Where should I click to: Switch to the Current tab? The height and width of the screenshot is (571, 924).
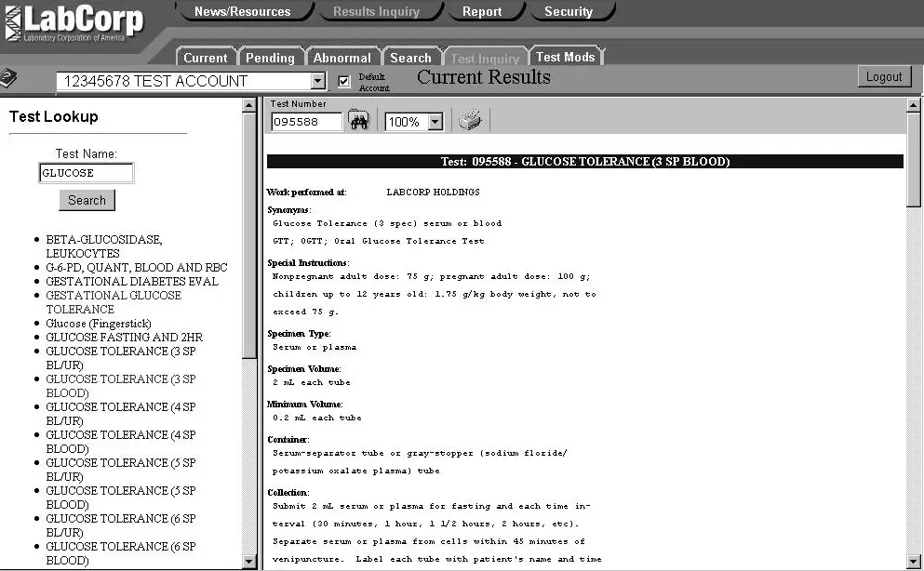pos(205,57)
